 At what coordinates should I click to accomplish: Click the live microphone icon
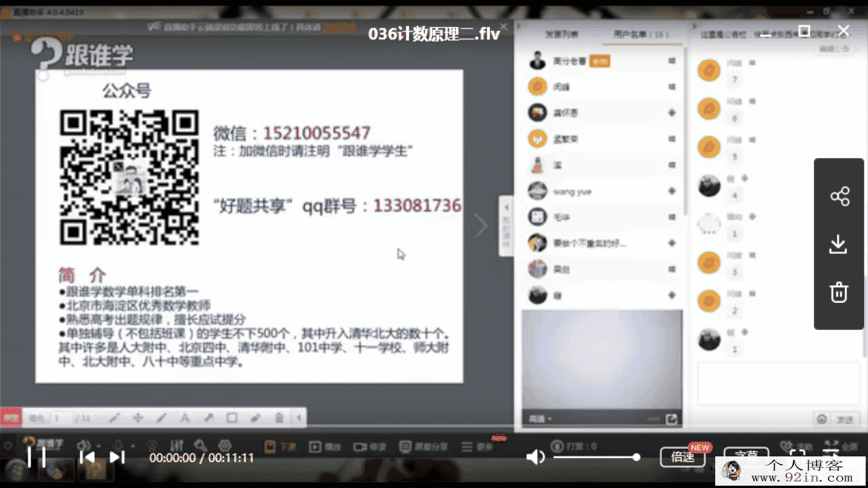118,446
